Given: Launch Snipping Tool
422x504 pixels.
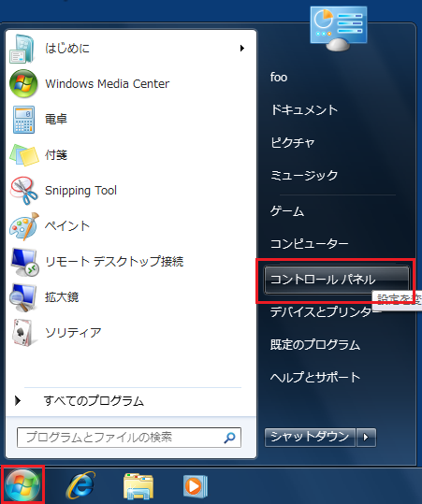Looking at the screenshot, I should 131,191.
